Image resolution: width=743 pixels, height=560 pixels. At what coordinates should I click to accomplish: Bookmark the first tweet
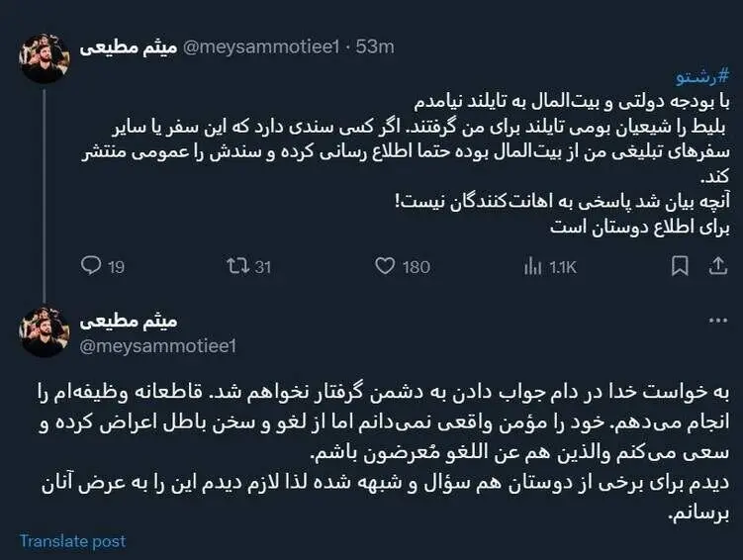(x=680, y=265)
